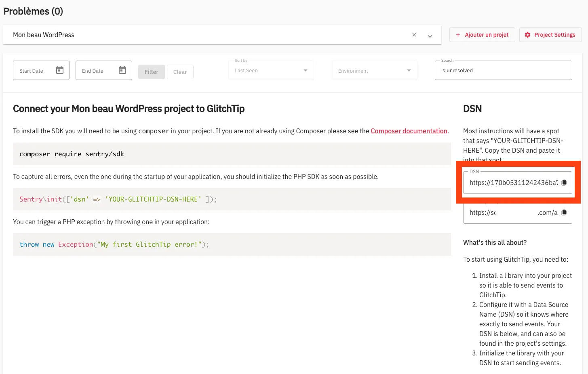Screen dimensions: 588x374
Task: Focus the End Date field
Action: [x=104, y=70]
